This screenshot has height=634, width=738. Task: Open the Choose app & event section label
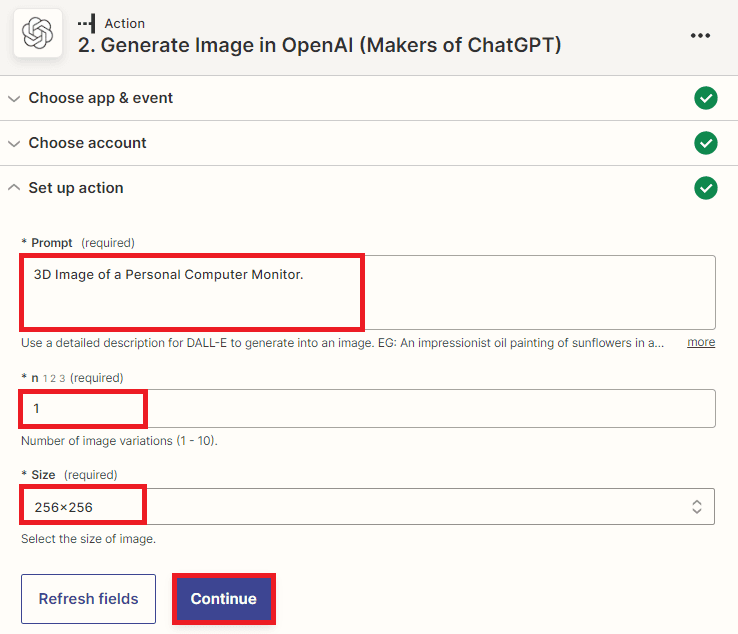[x=100, y=98]
